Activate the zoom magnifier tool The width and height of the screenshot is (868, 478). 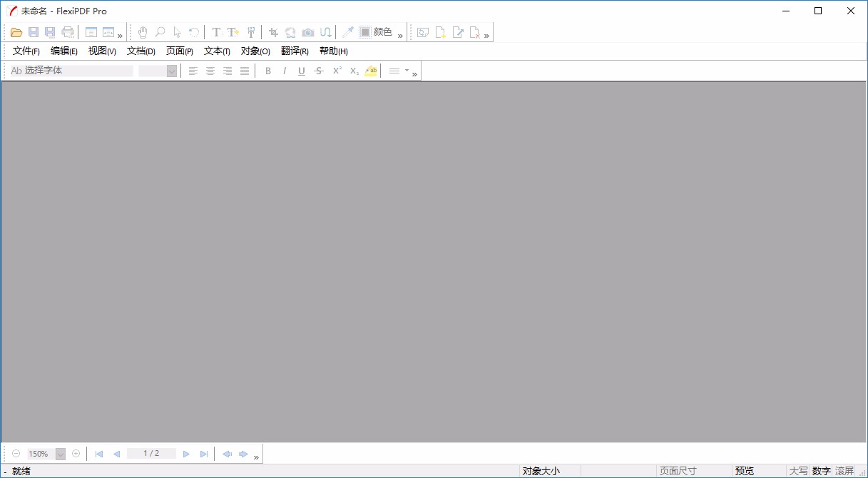(x=160, y=31)
